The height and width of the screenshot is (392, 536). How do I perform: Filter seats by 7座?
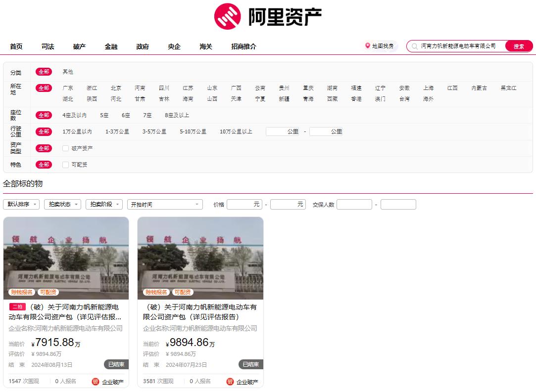[147, 115]
